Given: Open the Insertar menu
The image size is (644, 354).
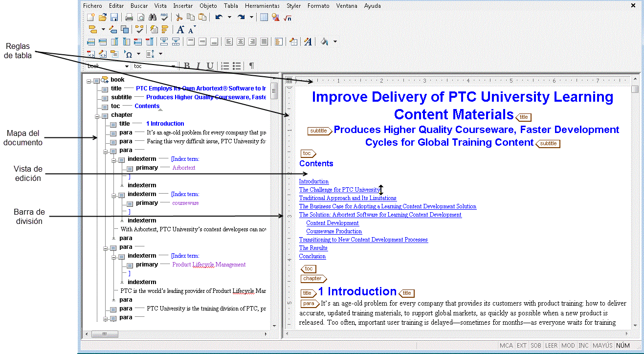Looking at the screenshot, I should tap(183, 6).
